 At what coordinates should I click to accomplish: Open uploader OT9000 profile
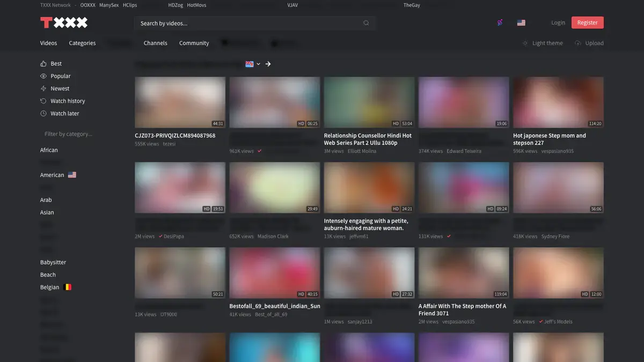coord(169,314)
